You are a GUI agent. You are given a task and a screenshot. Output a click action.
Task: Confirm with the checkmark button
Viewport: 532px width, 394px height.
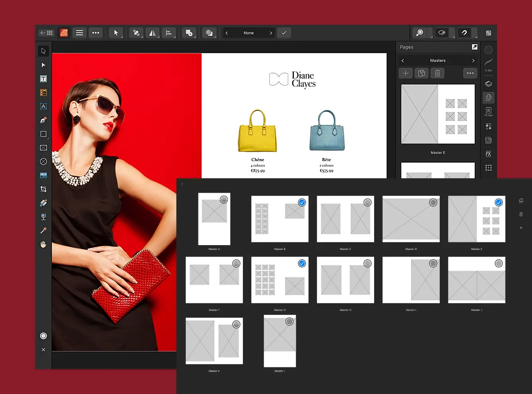point(284,33)
